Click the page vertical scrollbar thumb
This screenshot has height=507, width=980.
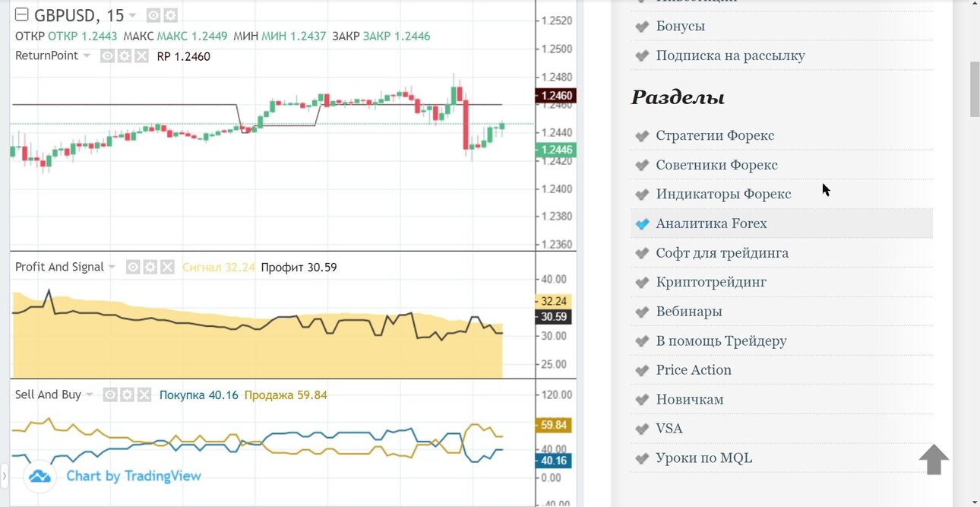point(975,90)
